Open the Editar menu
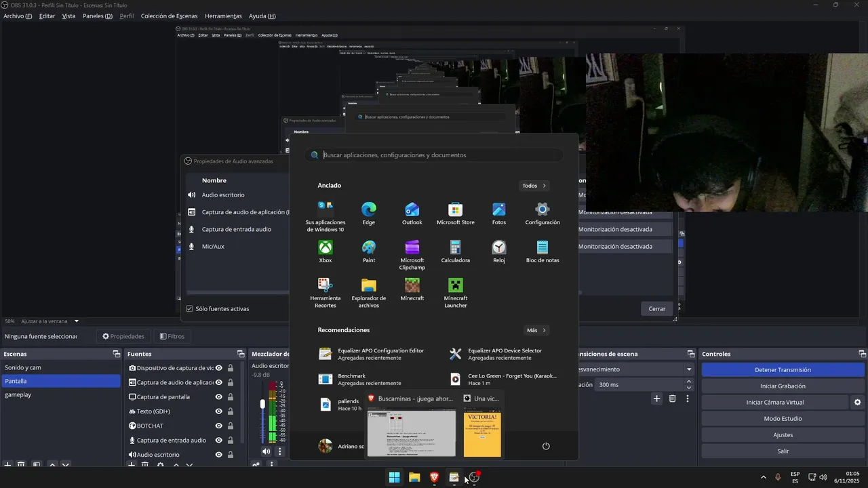The height and width of the screenshot is (488, 868). coord(47,16)
